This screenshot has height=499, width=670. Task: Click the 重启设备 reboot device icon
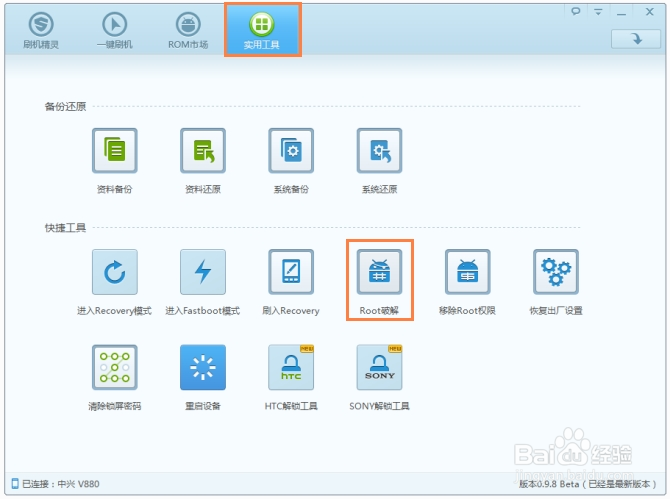coord(203,367)
